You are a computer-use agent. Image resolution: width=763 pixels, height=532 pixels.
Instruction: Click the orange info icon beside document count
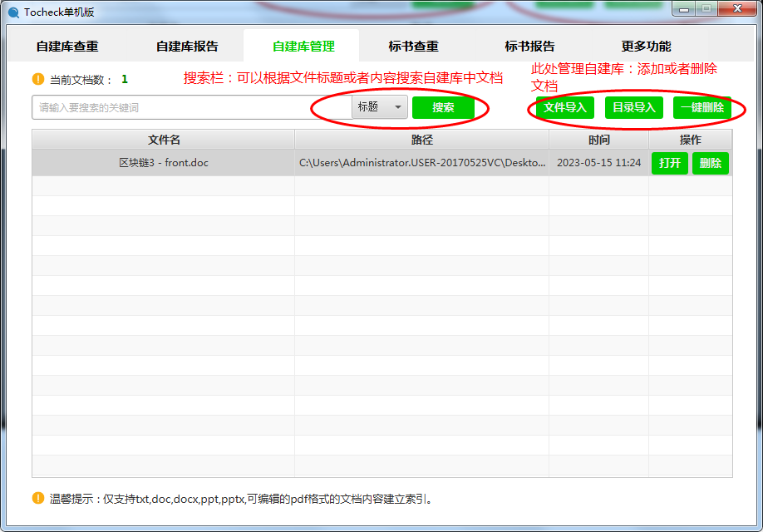(38, 80)
